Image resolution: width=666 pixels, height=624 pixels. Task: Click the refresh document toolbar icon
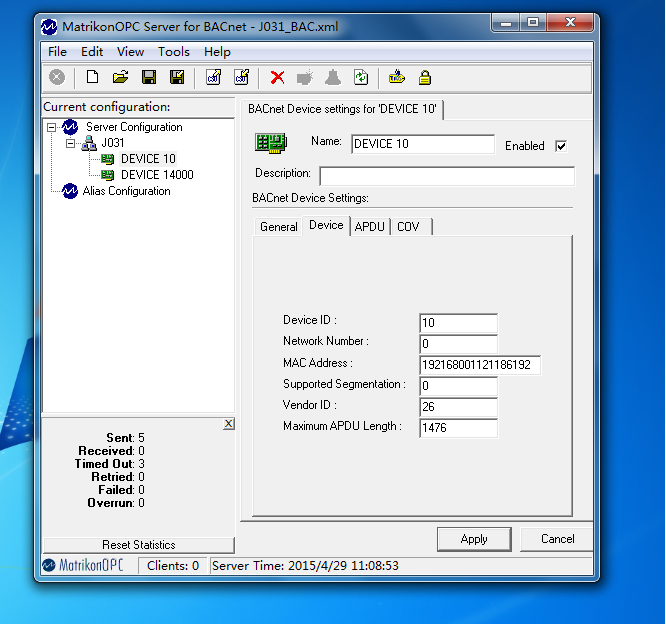coord(361,77)
